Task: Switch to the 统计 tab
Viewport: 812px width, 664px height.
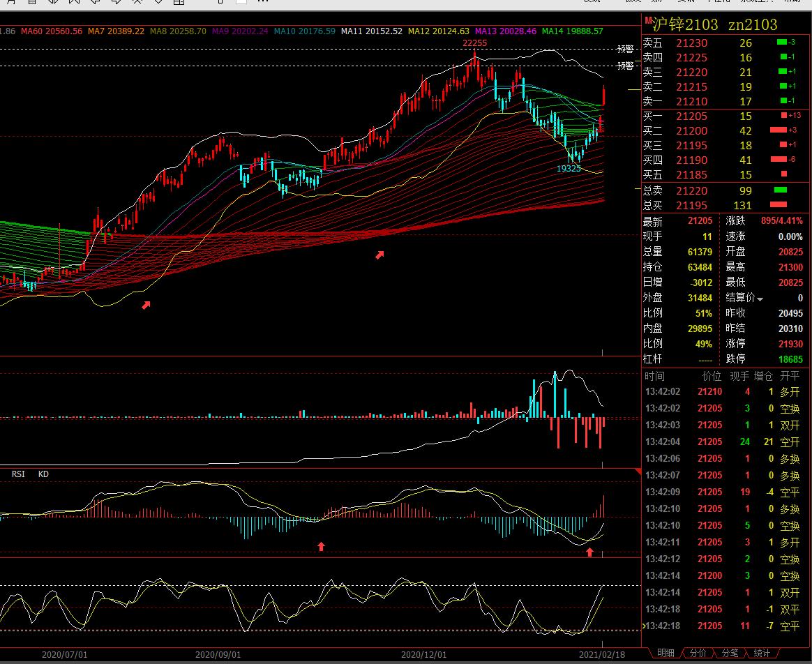Action: pyautogui.click(x=762, y=653)
